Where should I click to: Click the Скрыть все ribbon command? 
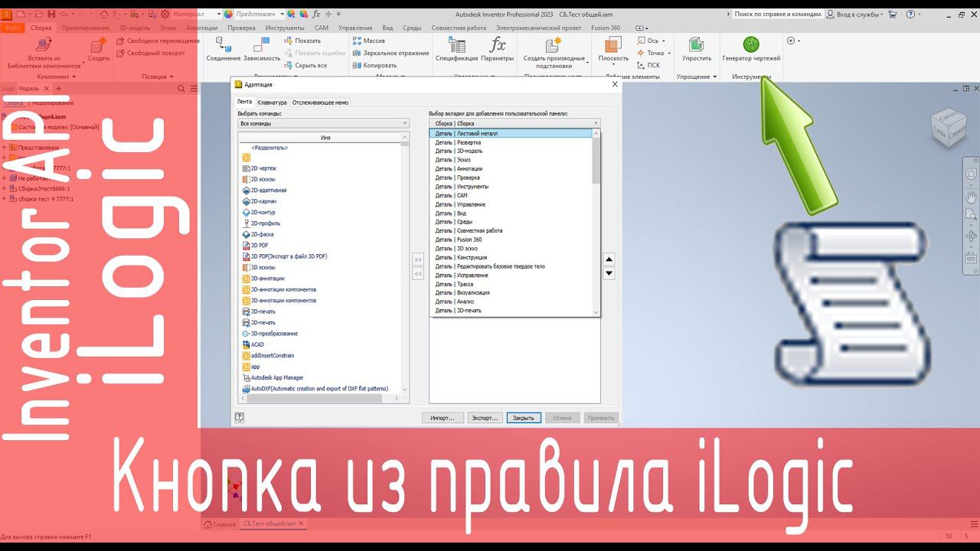pyautogui.click(x=305, y=66)
